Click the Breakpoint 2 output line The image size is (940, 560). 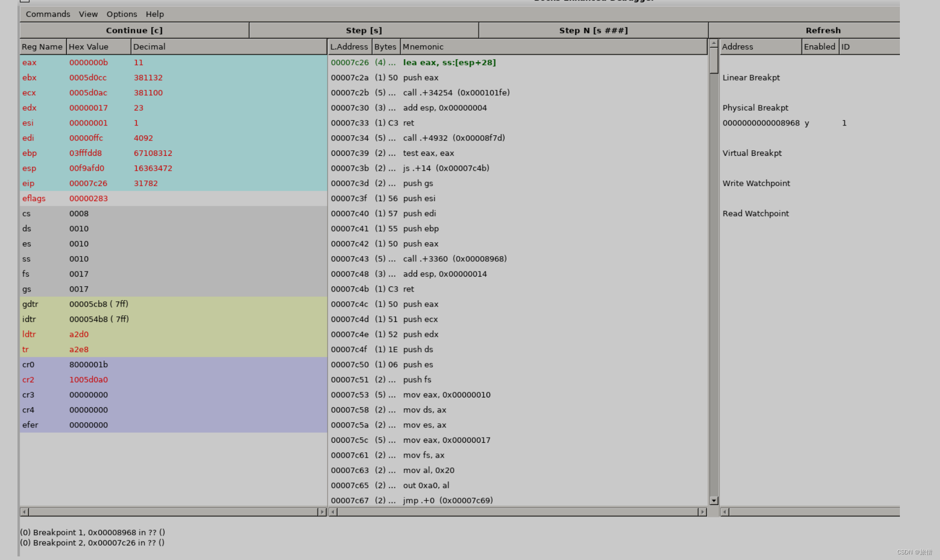point(93,543)
